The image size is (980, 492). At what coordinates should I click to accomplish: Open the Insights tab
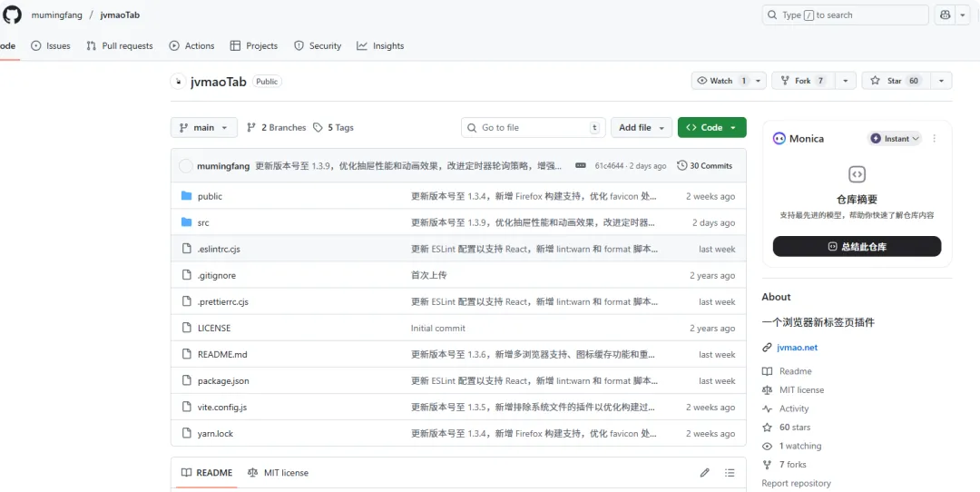380,45
